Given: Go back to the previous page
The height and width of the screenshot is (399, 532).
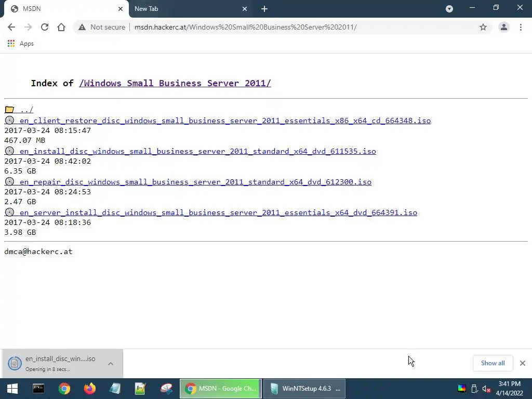Looking at the screenshot, I should tap(11, 27).
